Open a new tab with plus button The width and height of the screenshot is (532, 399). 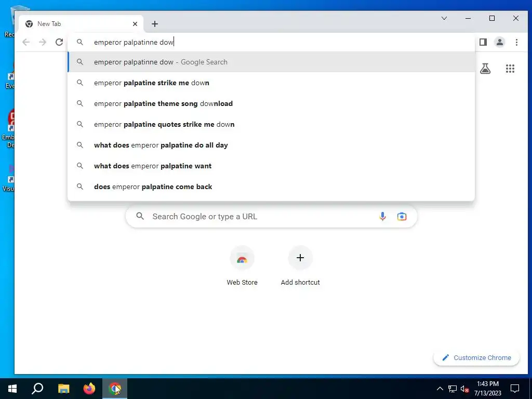(x=155, y=24)
